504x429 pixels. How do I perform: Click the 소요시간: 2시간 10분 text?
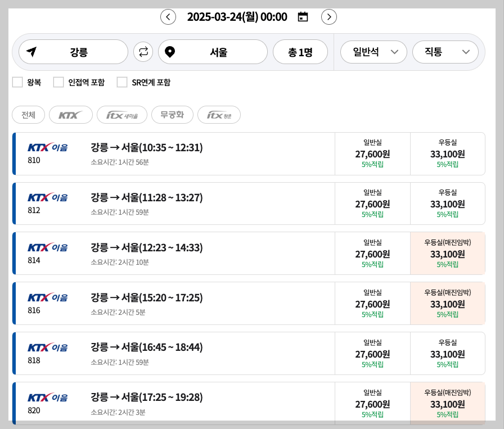coord(120,262)
